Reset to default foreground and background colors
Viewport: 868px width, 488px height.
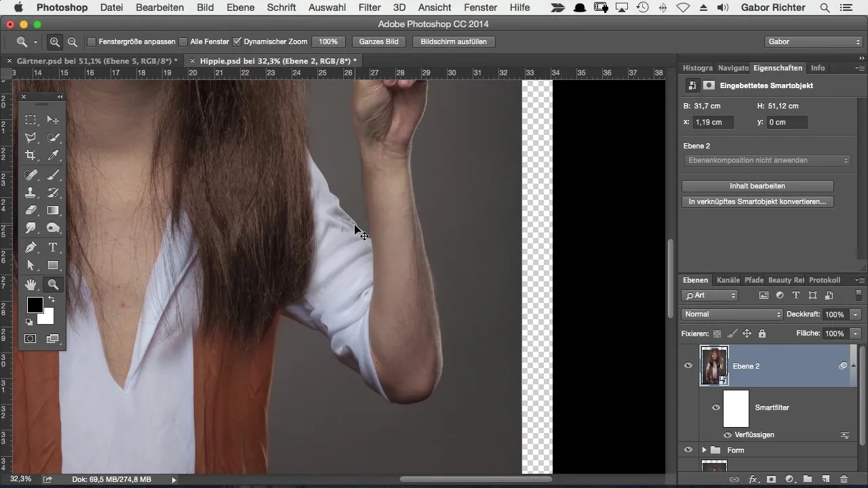click(29, 322)
